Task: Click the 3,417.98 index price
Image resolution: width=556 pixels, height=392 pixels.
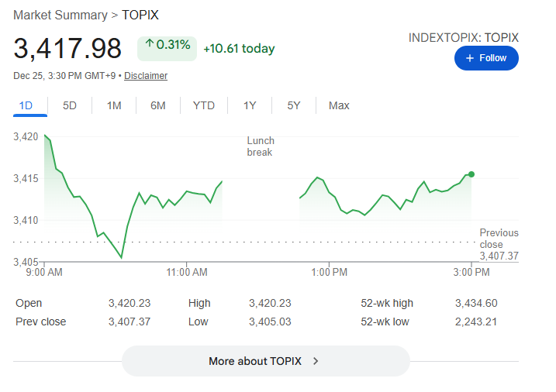Action: pos(68,48)
